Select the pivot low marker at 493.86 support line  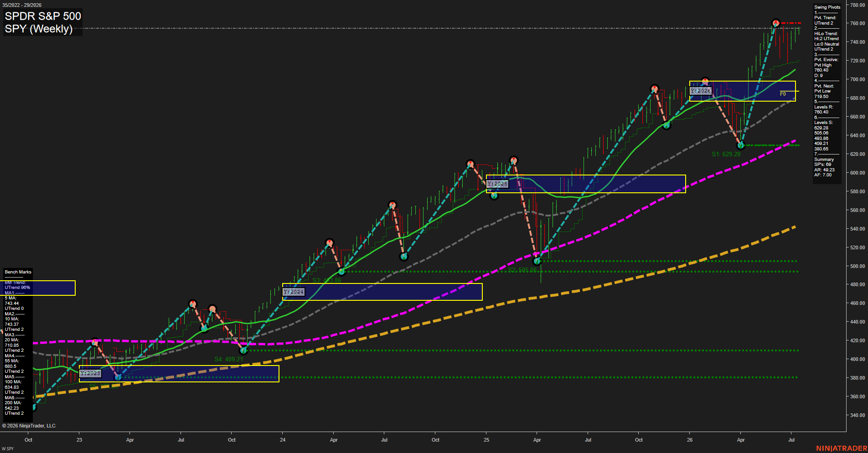click(x=341, y=272)
